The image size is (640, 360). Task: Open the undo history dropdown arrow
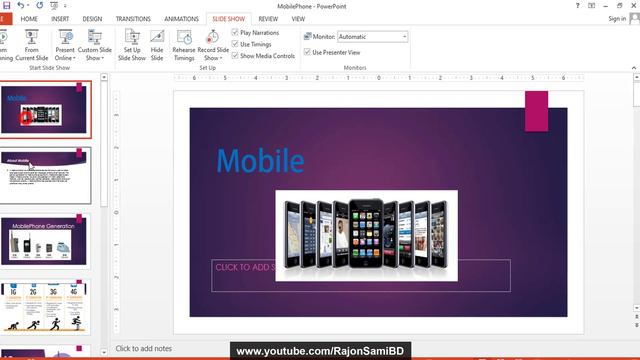point(28,6)
